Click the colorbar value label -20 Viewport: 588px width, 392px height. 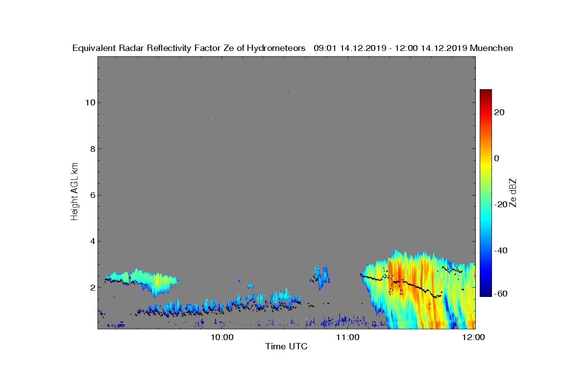(499, 204)
